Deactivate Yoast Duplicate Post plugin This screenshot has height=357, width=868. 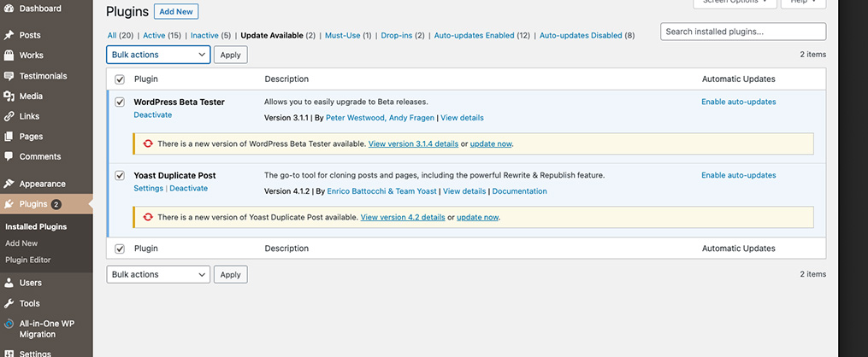(x=189, y=189)
